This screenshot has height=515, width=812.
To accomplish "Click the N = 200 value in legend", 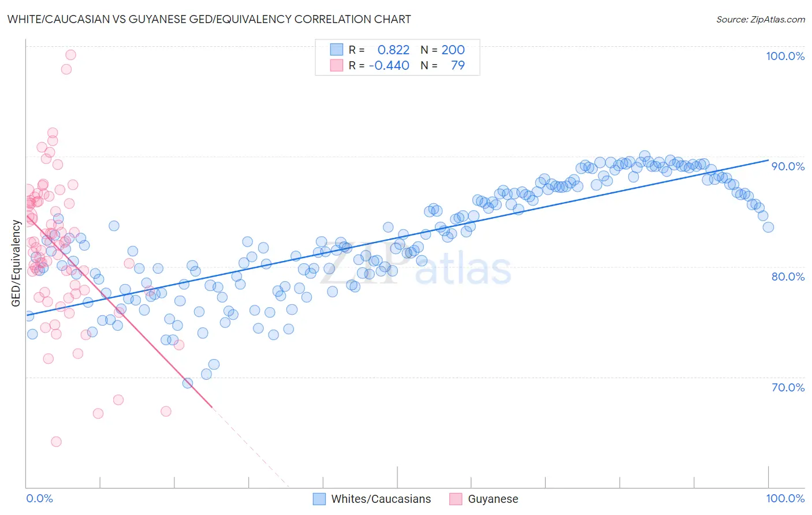I will coord(442,50).
